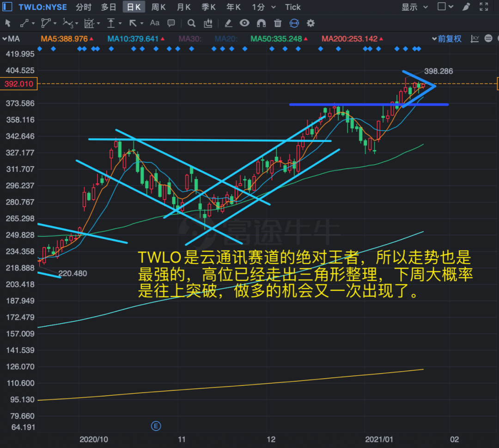Switch to 月K monthly chart tab
Image resolution: width=499 pixels, height=448 pixels.
pyautogui.click(x=183, y=7)
